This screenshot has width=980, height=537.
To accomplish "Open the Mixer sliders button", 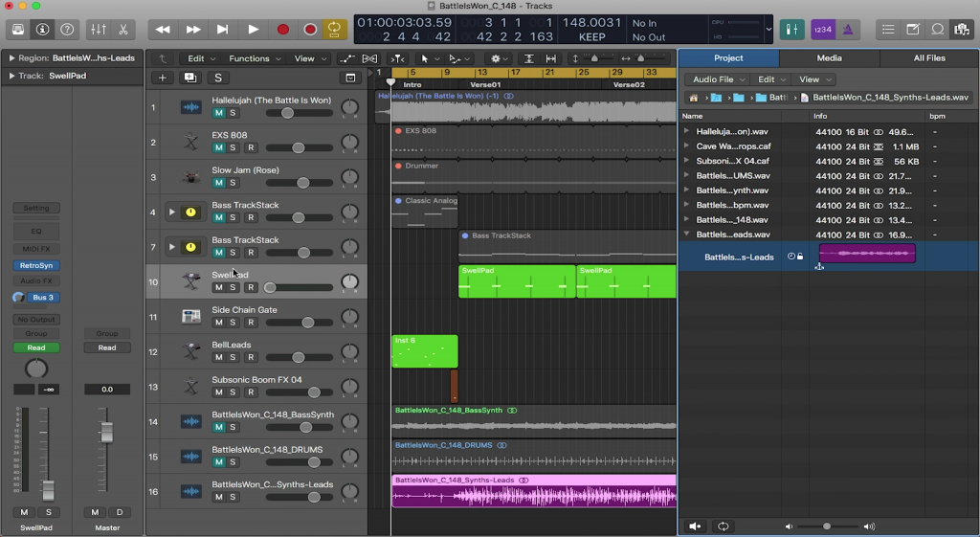I will [x=99, y=30].
